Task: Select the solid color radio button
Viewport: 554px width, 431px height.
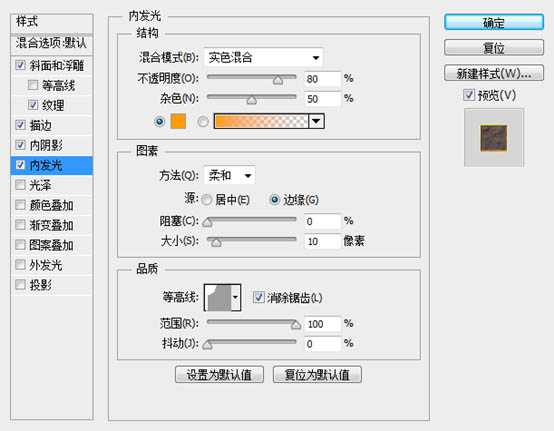Action: [x=160, y=122]
